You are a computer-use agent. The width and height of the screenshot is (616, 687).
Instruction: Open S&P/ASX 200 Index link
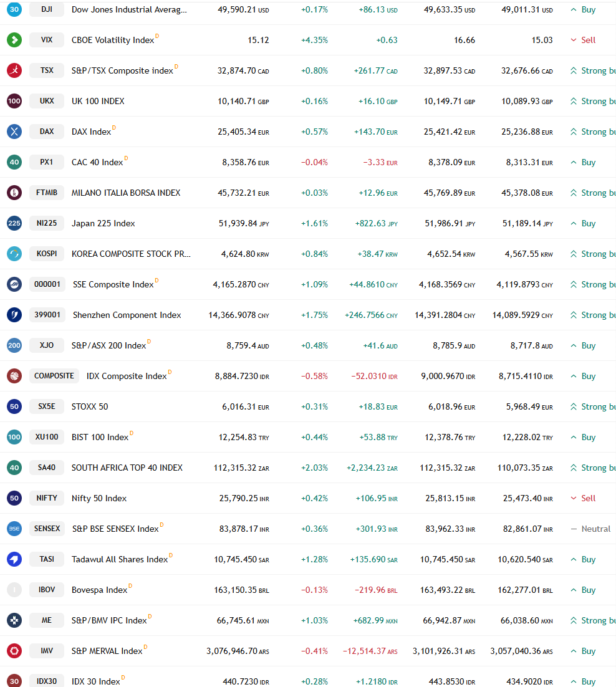coord(109,346)
